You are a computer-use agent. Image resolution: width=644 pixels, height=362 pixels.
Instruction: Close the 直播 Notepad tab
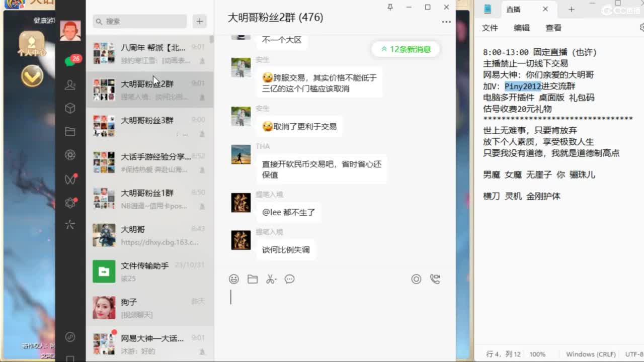pos(545,10)
